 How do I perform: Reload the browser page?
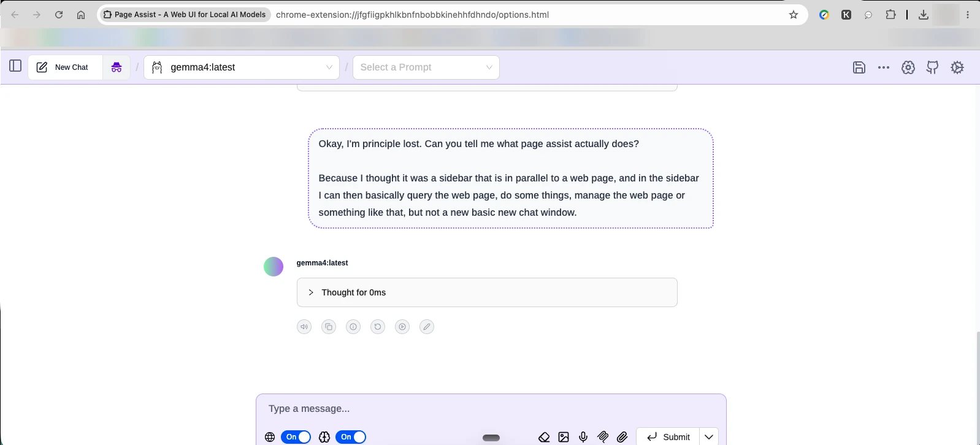pyautogui.click(x=59, y=15)
